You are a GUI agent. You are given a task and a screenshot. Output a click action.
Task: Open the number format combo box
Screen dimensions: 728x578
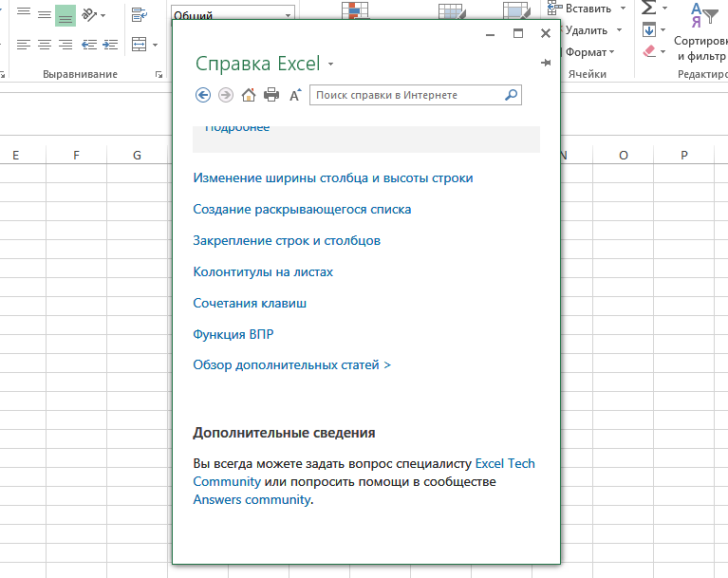(233, 14)
